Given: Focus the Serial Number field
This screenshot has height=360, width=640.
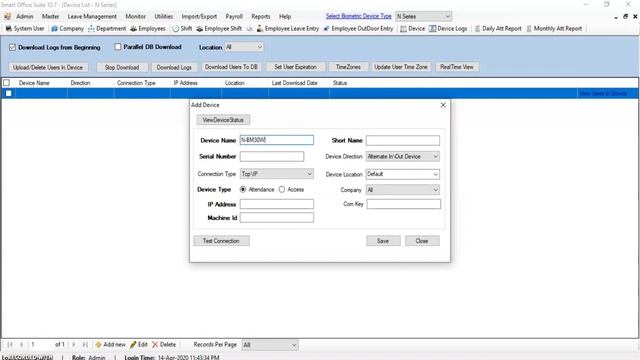Looking at the screenshot, I should [272, 156].
